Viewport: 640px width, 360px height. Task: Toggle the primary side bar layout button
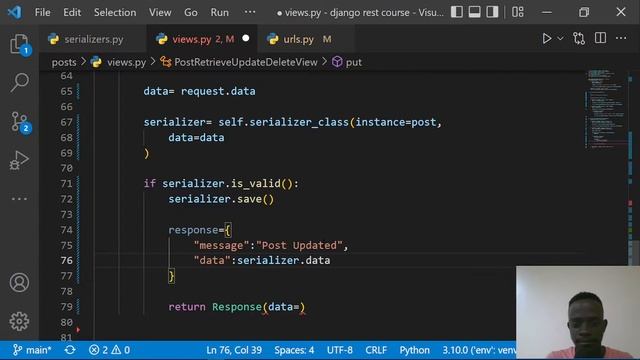[x=457, y=12]
